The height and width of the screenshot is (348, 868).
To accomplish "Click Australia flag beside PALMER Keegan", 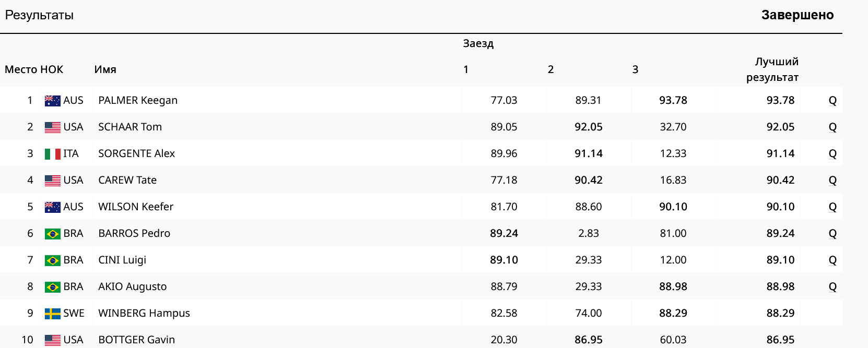I will (52, 101).
